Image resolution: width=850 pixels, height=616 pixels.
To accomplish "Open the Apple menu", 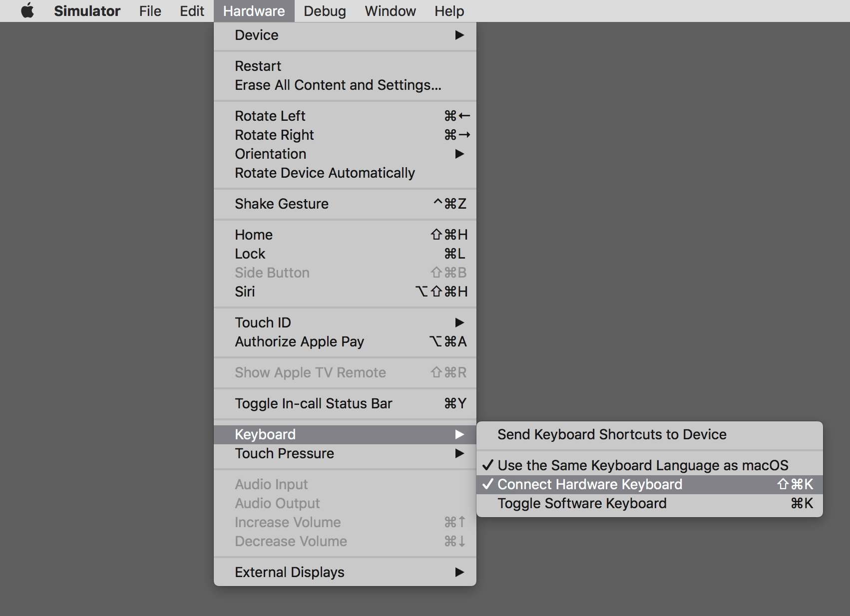I will [27, 10].
